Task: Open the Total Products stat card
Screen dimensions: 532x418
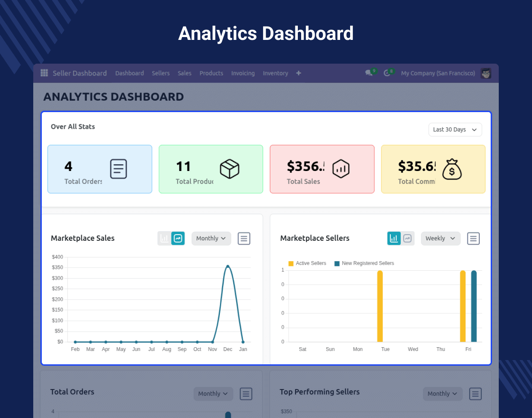Action: (211, 169)
